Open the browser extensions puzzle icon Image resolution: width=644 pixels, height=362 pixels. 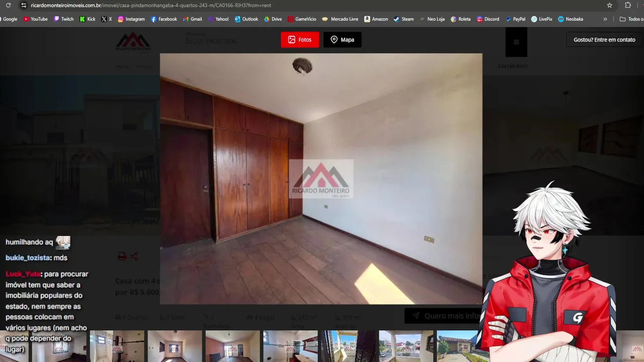click(x=628, y=5)
